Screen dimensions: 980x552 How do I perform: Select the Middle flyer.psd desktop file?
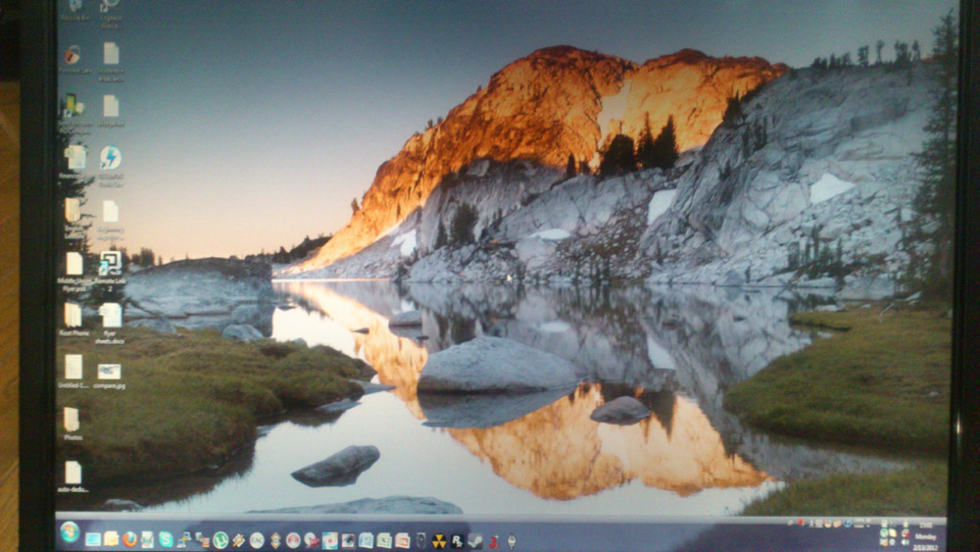pos(73,272)
